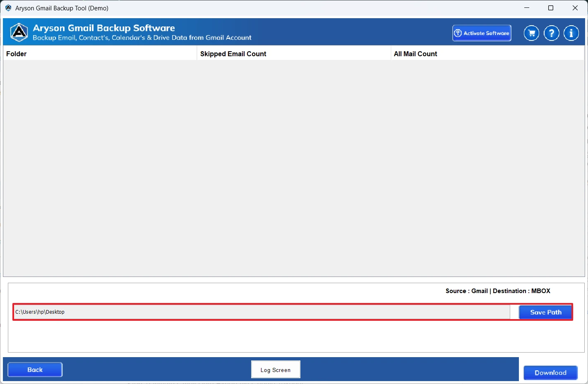
Task: Open the info about icon
Action: 571,33
